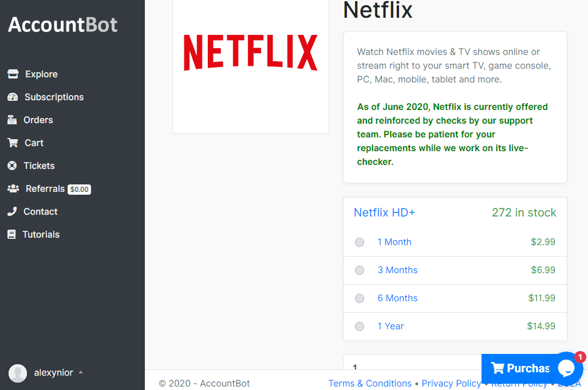Viewport: 588px width, 390px height.
Task: Select the 6 Months radio button
Action: [x=359, y=298]
